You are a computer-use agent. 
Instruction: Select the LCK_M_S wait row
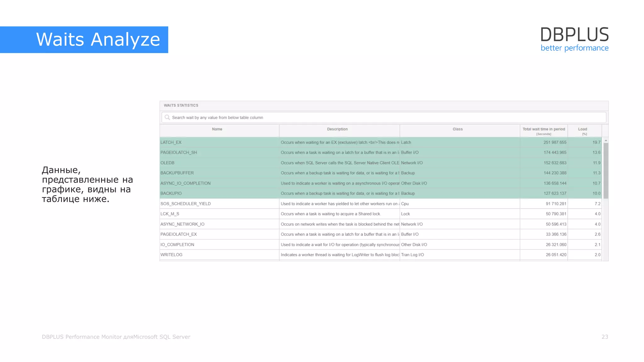click(380, 214)
